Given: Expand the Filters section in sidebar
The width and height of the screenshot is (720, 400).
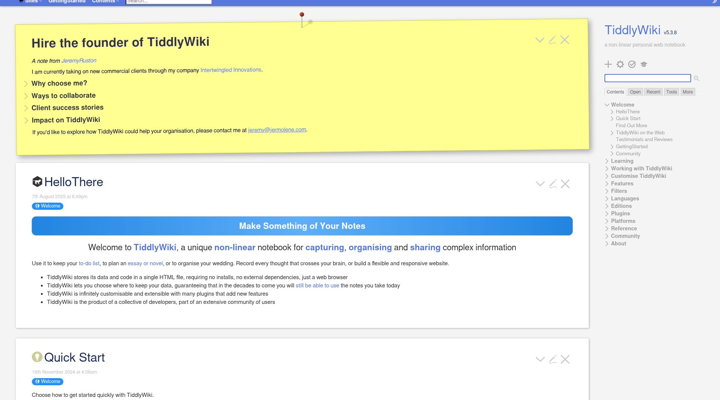Looking at the screenshot, I should coord(607,191).
